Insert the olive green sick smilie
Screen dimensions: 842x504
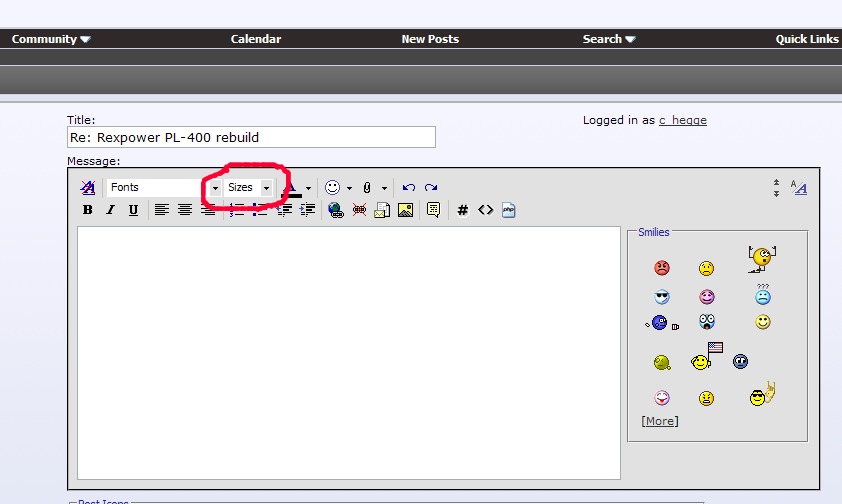(662, 363)
